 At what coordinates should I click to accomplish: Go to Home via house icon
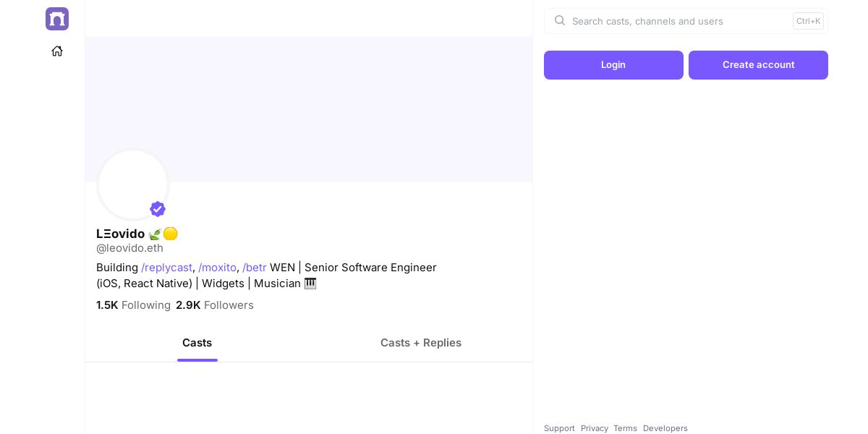(x=57, y=51)
